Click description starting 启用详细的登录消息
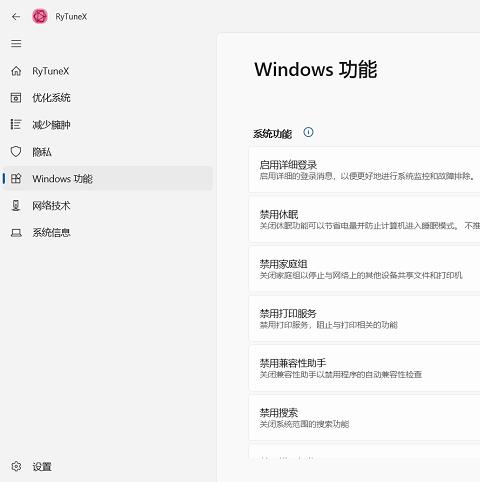480x482 pixels. [367, 176]
